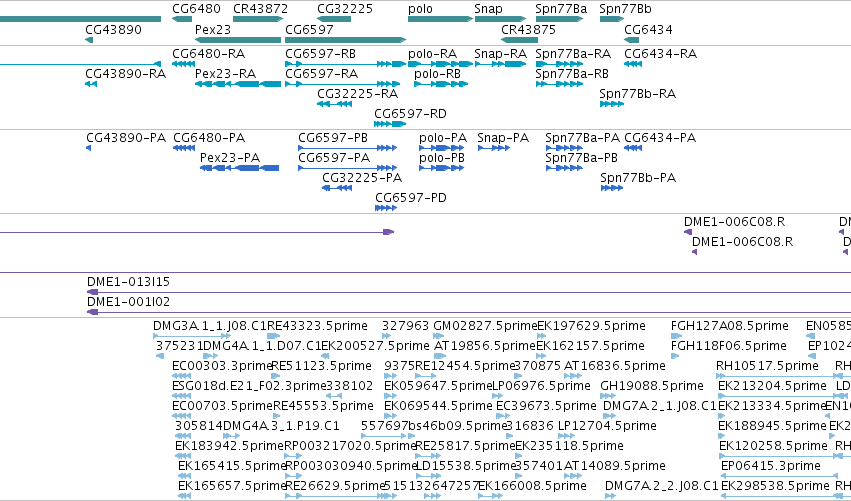Select the Spn77Bb-PA protein feature
851x501 pixels.
tap(612, 188)
